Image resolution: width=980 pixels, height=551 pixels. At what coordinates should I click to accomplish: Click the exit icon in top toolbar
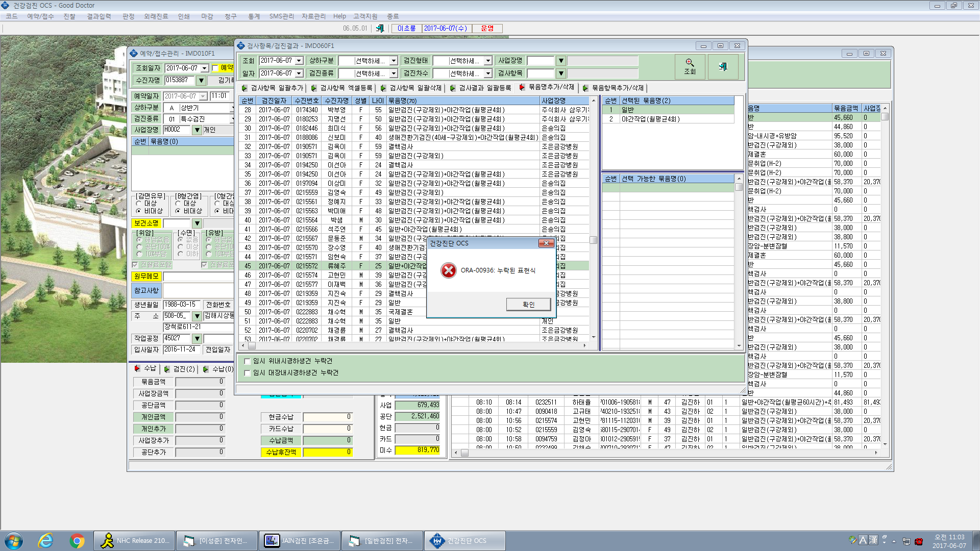380,29
